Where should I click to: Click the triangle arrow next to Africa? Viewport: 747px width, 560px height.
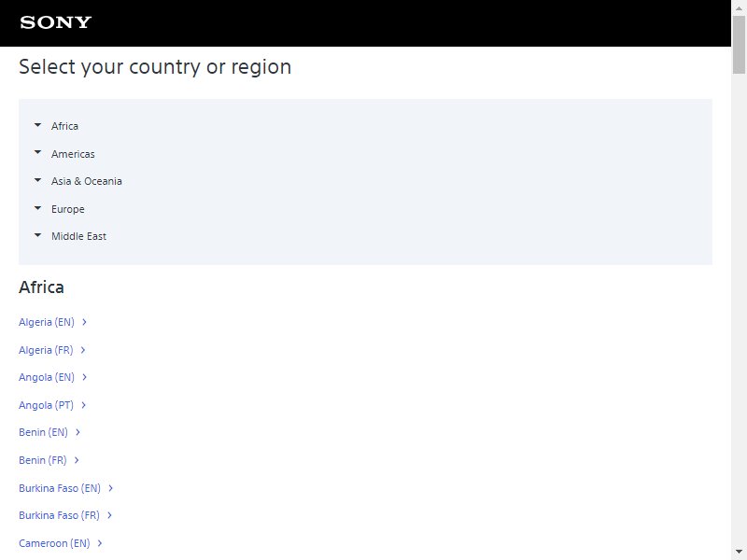point(37,125)
